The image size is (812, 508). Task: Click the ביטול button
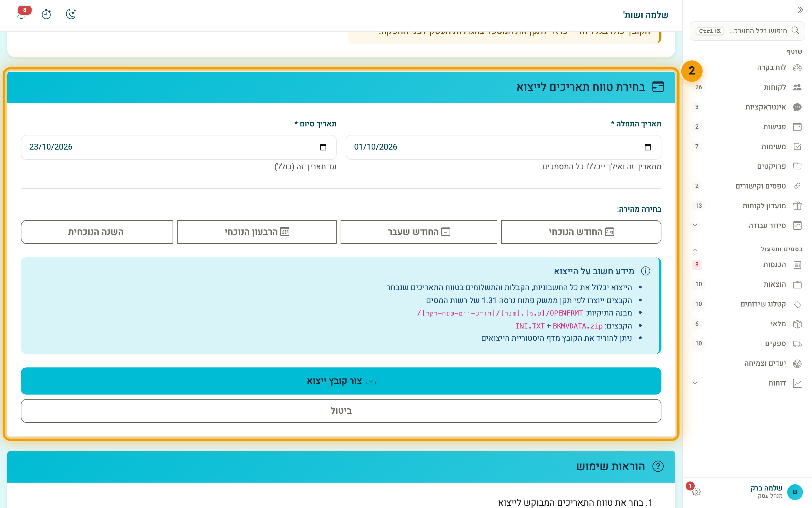point(341,411)
